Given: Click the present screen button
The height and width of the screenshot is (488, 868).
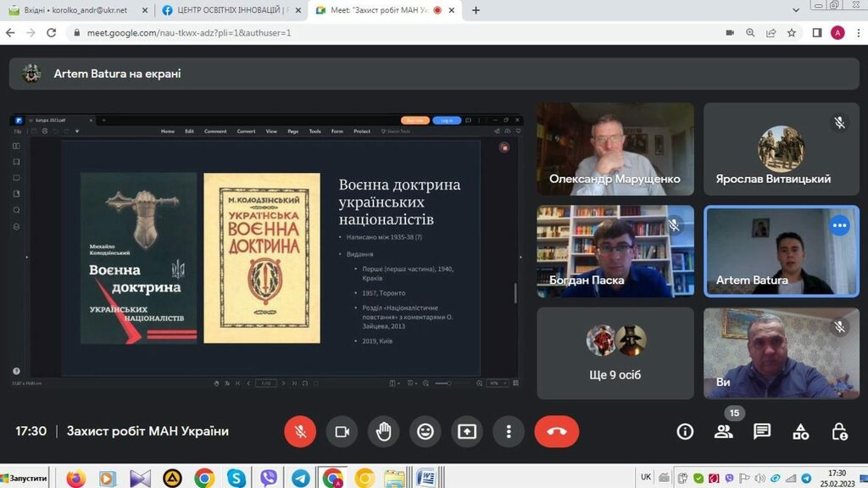Looking at the screenshot, I should coord(466,431).
